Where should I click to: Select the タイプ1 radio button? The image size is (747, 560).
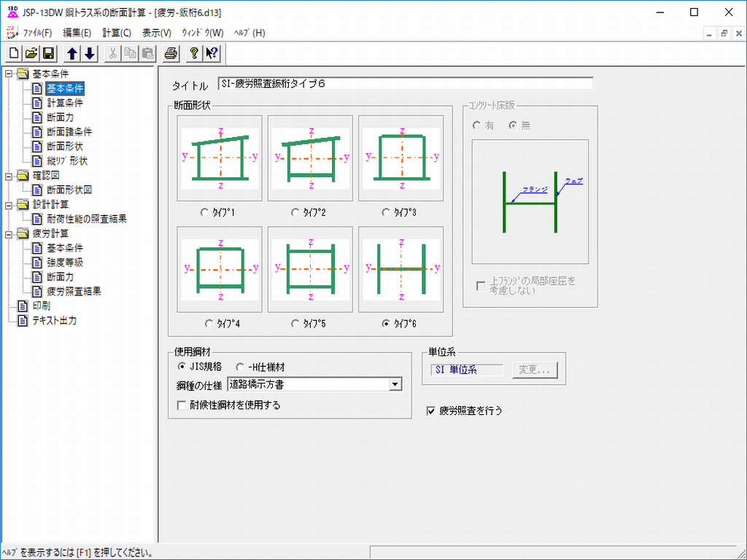tap(204, 213)
